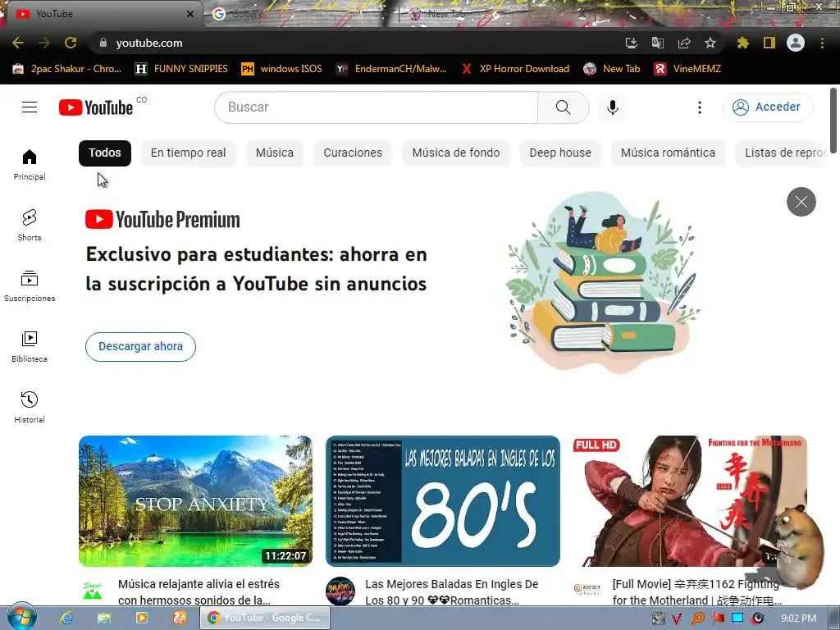Open the Las Mejores Baladas video title
This screenshot has height=630, width=840.
click(452, 591)
